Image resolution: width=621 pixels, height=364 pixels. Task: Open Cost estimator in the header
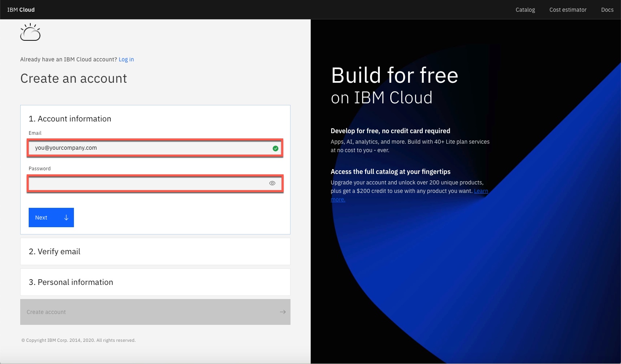pyautogui.click(x=568, y=10)
